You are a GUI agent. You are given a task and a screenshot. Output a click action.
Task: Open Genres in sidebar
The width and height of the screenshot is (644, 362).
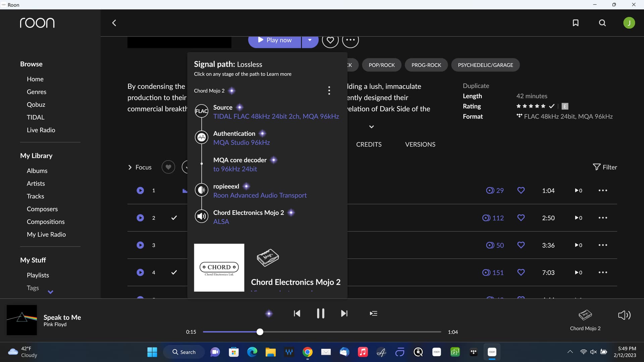pyautogui.click(x=37, y=92)
